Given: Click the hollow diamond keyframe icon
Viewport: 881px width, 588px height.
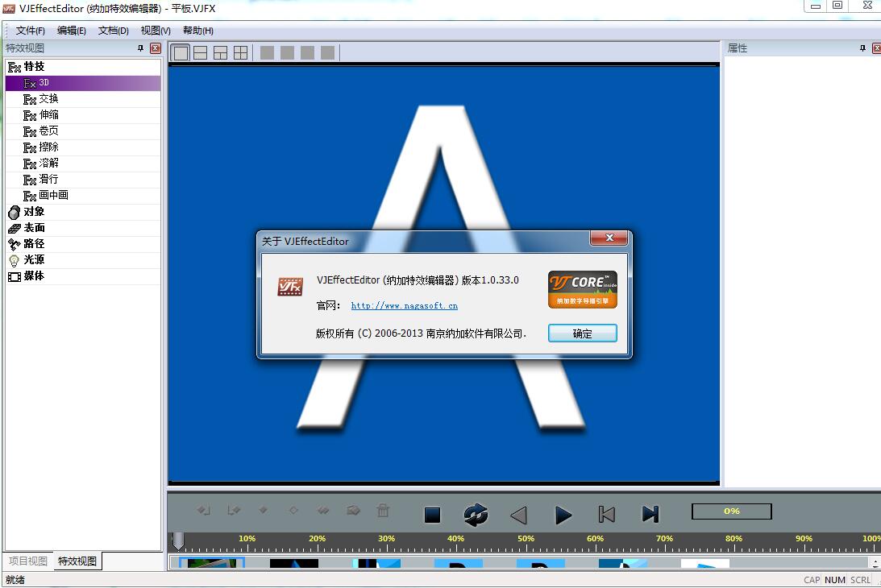Looking at the screenshot, I should 293,510.
